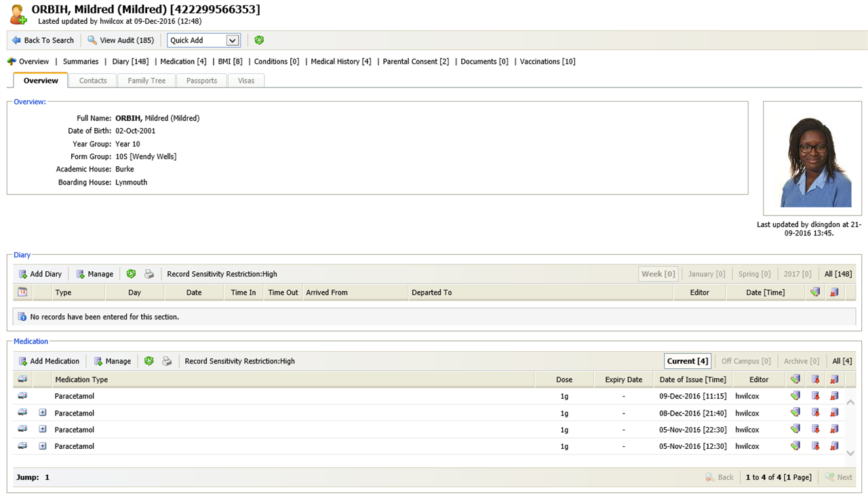
Task: Click Back To Search
Action: tap(43, 40)
